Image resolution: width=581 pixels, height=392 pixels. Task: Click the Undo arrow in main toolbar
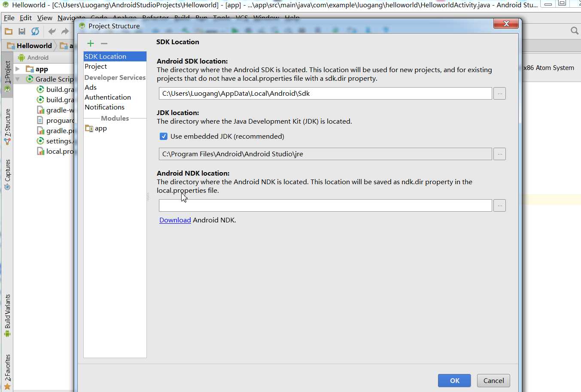pos(52,31)
